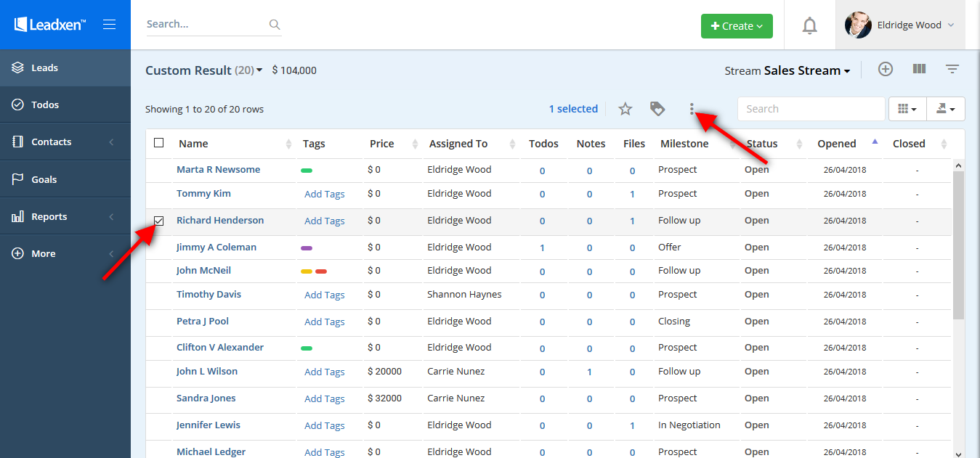Click purple tag of Jimmy A Coleman

pos(307,248)
